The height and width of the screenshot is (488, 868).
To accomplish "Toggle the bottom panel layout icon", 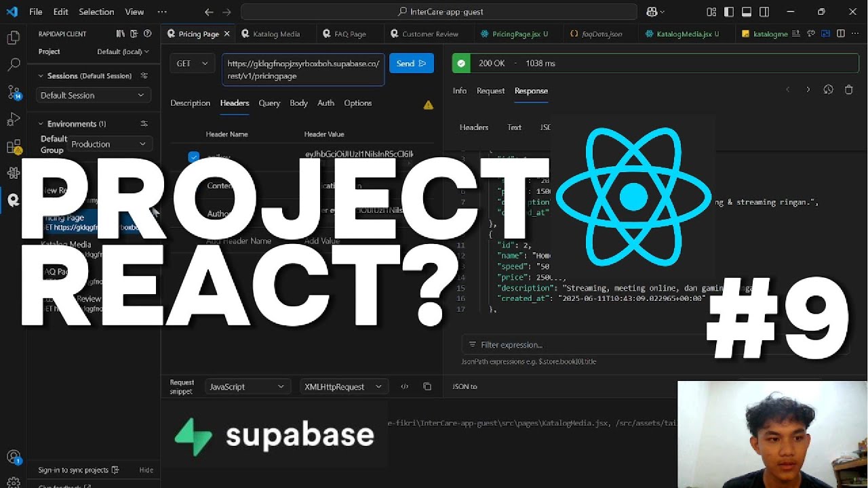I will pos(747,12).
